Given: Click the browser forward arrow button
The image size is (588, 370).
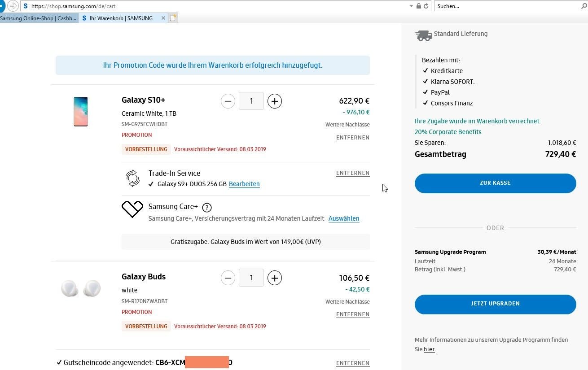Looking at the screenshot, I should coord(13,6).
